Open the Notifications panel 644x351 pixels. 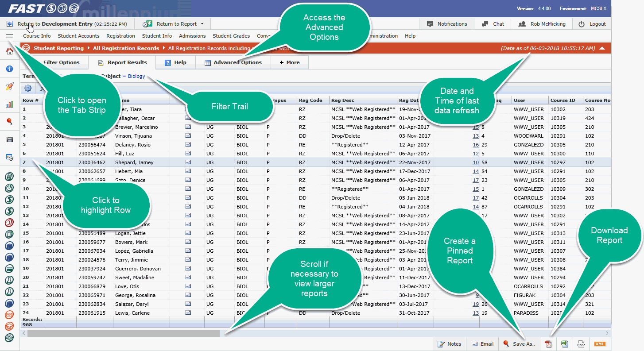447,24
